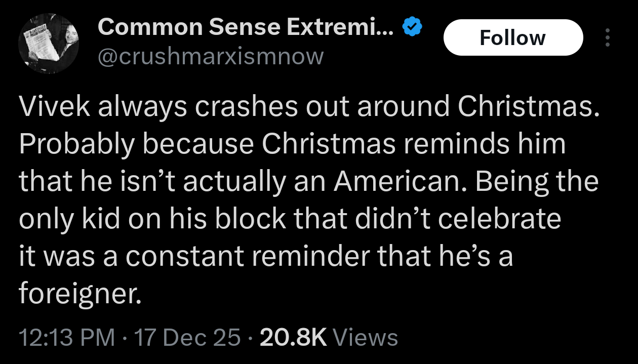638x364 pixels.
Task: Open the three-dot more options menu
Action: [608, 37]
